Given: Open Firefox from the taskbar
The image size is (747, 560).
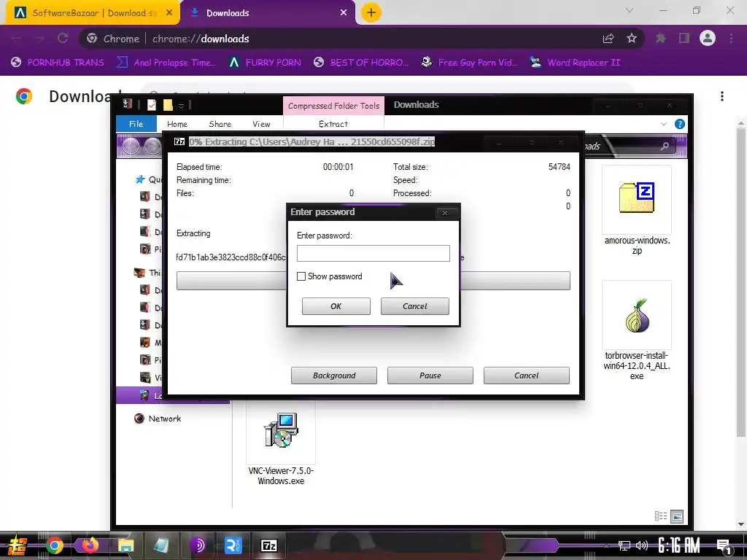Looking at the screenshot, I should coord(90,545).
